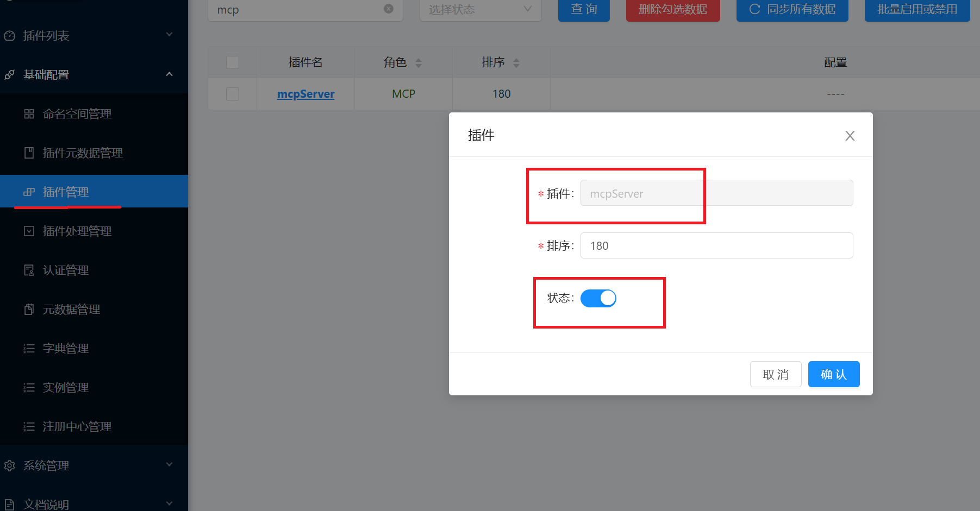Close the 插件 dialog with X
The image size is (980, 511).
(850, 136)
